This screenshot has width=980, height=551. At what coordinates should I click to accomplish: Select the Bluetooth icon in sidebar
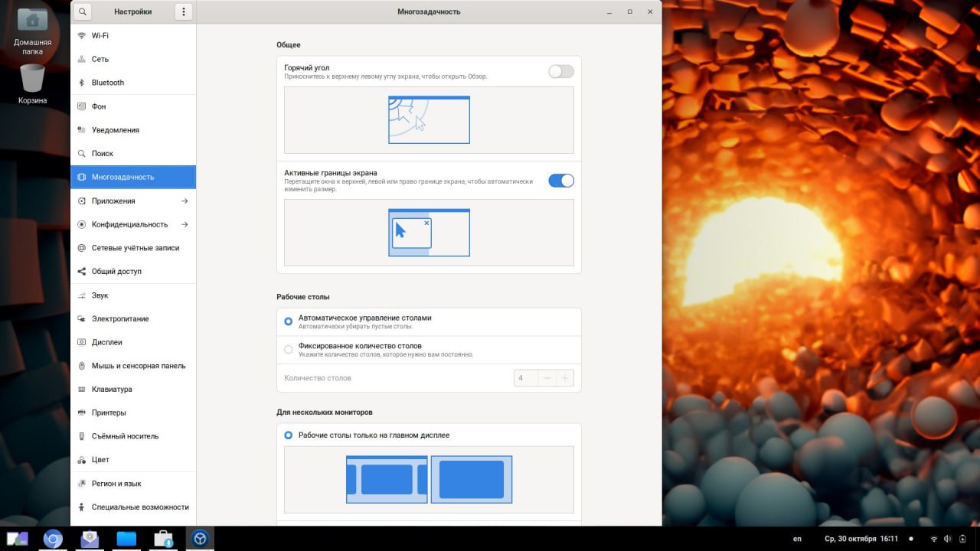coord(82,83)
